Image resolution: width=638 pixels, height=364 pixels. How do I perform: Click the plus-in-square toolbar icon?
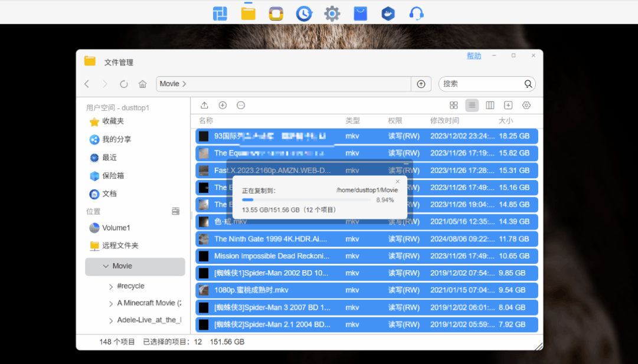[x=508, y=106]
